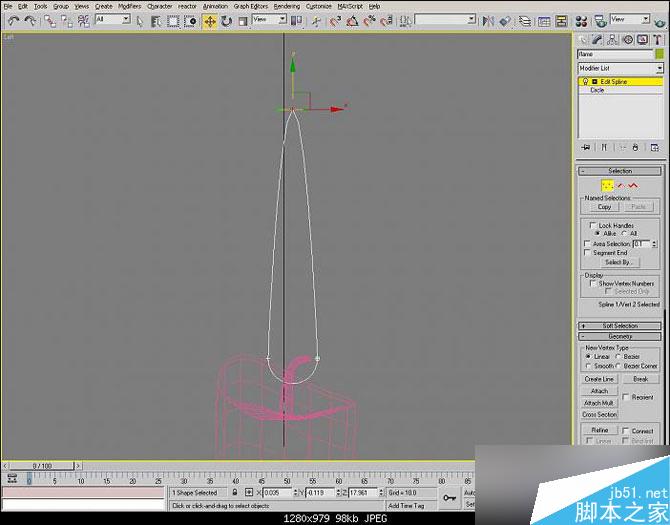Enable the Reorient checkbox
Image resolution: width=670 pixels, height=525 pixels.
click(x=626, y=397)
